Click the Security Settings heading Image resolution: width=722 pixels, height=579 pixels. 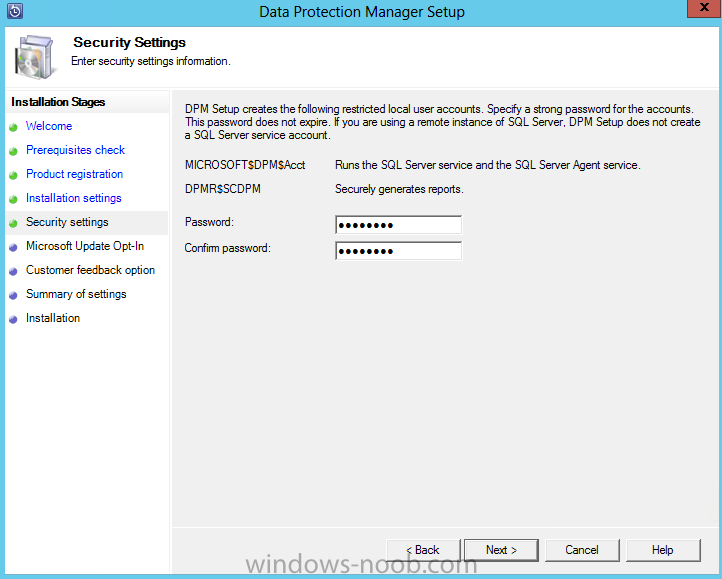point(129,42)
